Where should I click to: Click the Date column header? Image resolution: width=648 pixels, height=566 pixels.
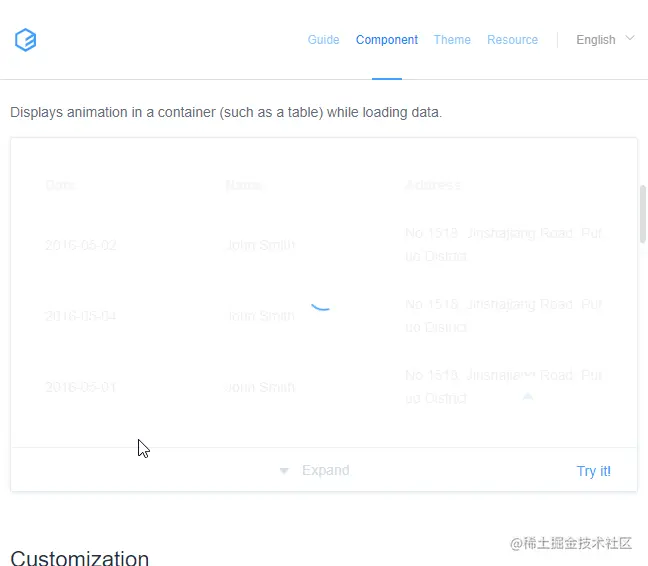coord(60,185)
